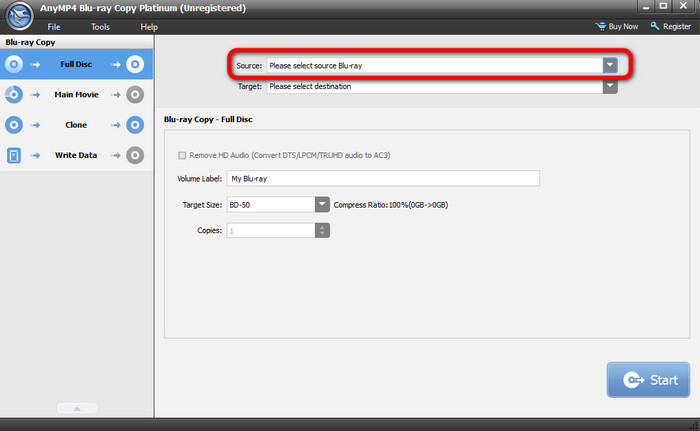Click the Write Data file icon
This screenshot has width=700, height=431.
point(14,155)
